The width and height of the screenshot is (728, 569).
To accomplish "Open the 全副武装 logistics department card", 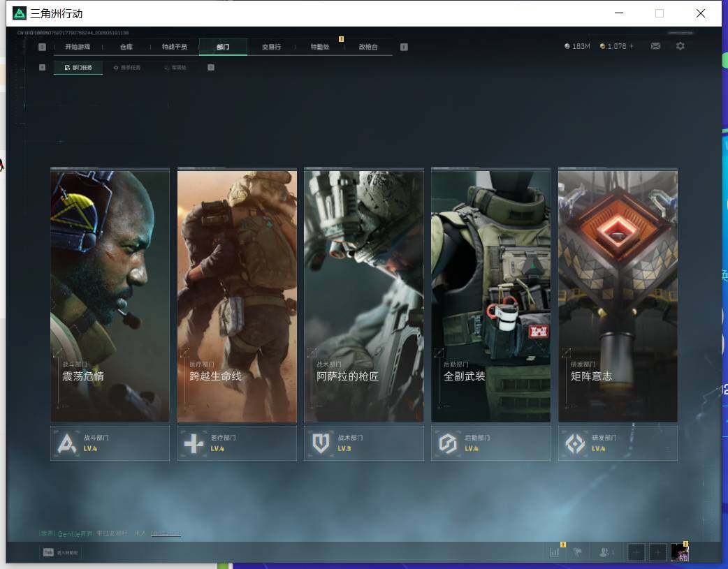I will (x=490, y=295).
